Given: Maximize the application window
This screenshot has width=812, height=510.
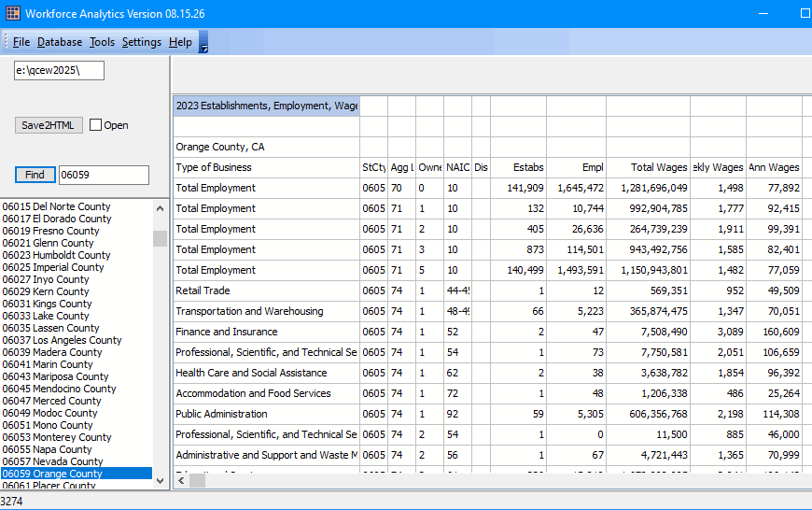Looking at the screenshot, I should pos(805,13).
